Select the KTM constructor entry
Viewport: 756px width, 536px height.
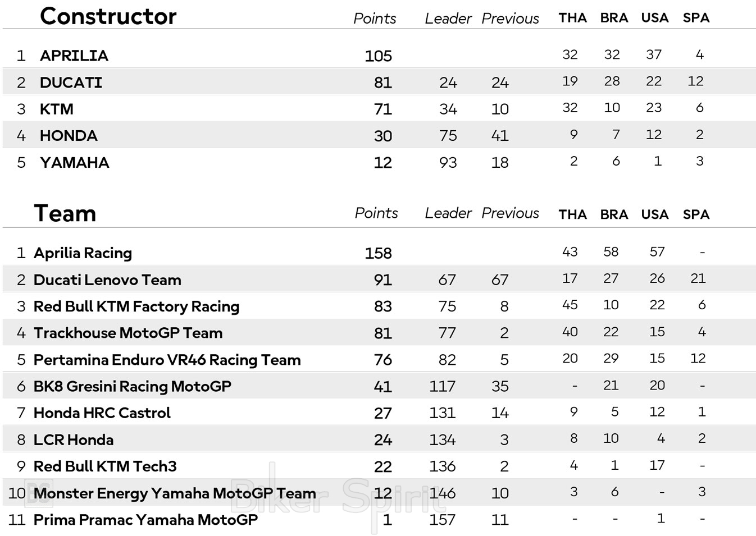click(57, 109)
